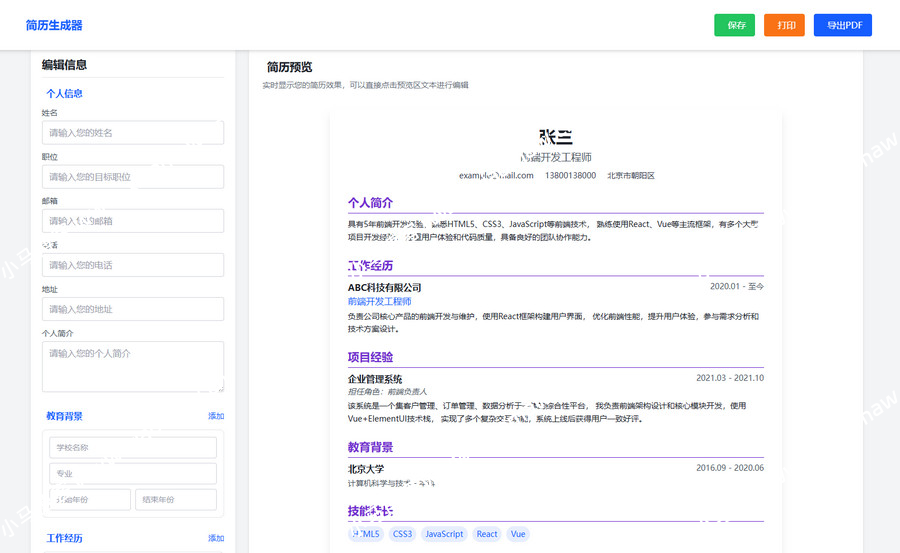Click the 2016.09 - 2020.06 date
This screenshot has height=553, width=900.
(x=730, y=468)
